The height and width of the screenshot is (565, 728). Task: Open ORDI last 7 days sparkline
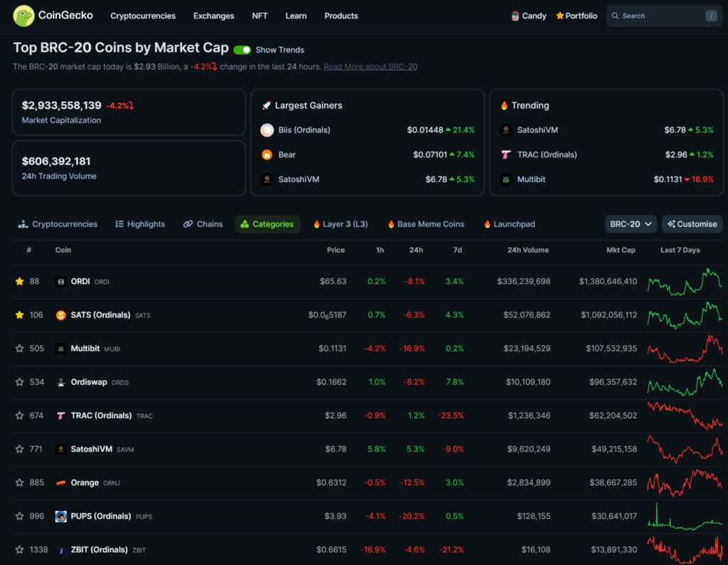[685, 281]
